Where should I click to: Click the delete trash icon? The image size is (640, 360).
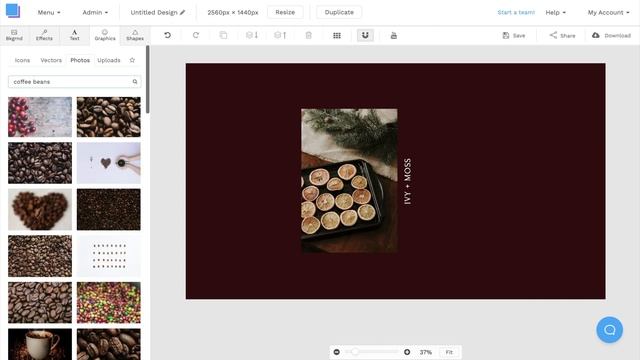[x=309, y=36]
